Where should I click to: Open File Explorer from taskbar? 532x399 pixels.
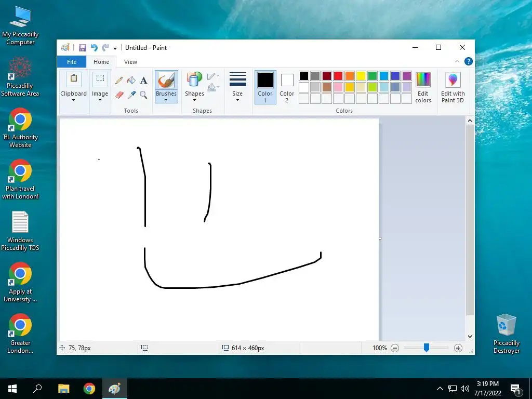coord(63,389)
